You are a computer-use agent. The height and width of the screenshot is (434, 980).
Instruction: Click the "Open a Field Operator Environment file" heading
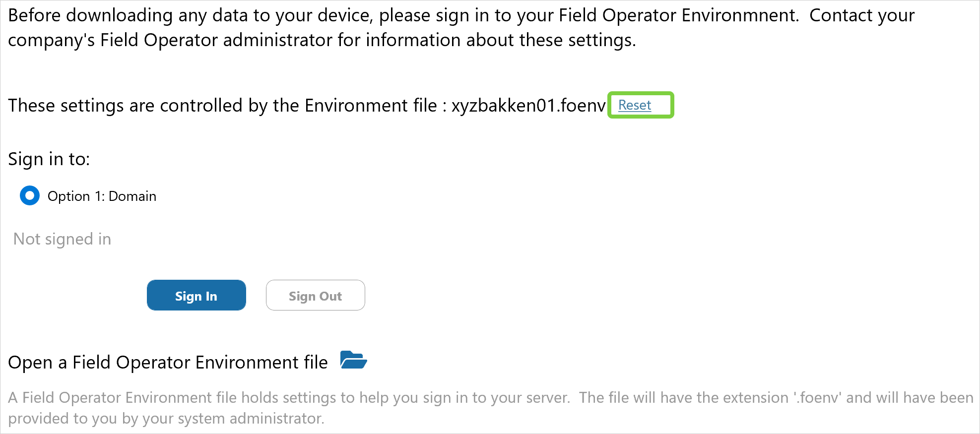(x=168, y=363)
